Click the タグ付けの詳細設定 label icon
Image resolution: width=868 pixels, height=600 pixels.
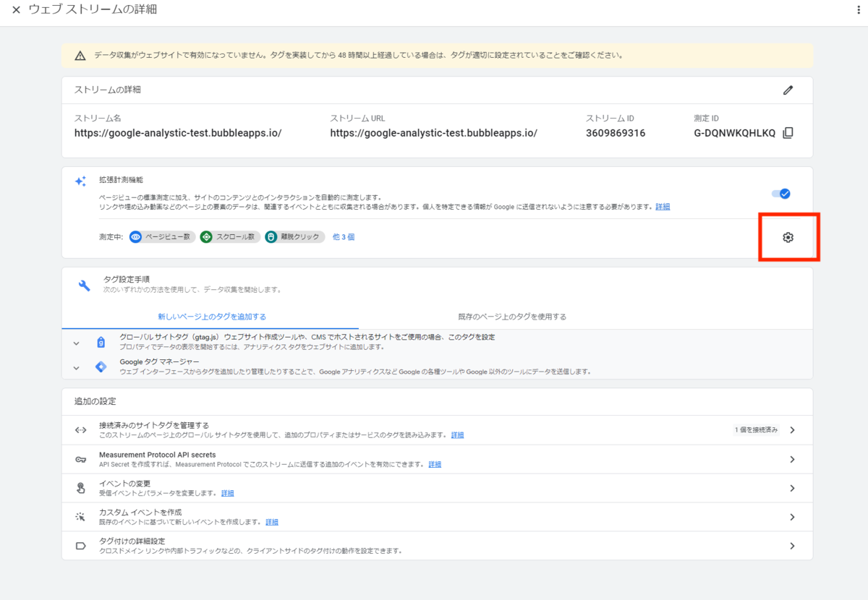81,546
